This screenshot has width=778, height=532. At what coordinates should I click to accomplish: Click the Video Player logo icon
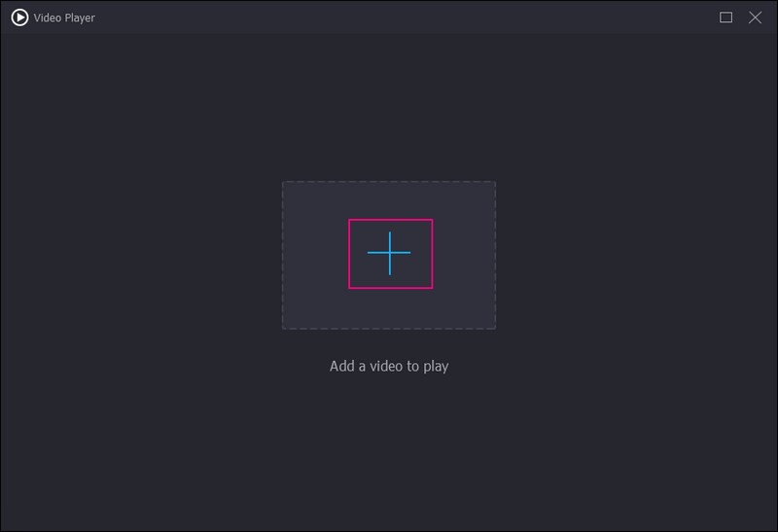point(19,18)
